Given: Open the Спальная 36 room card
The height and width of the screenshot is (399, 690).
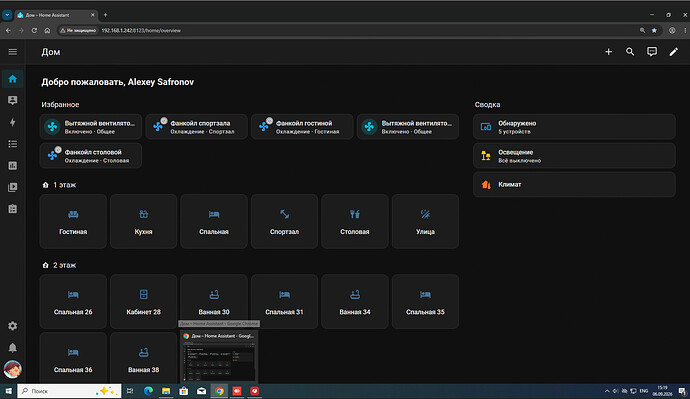Looking at the screenshot, I should 73,358.
